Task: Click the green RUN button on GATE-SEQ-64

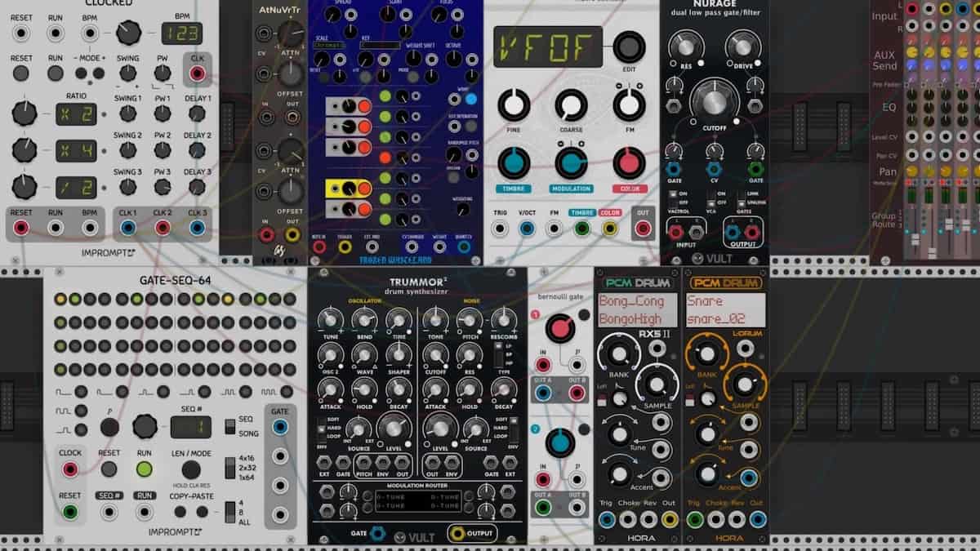Action: point(145,469)
